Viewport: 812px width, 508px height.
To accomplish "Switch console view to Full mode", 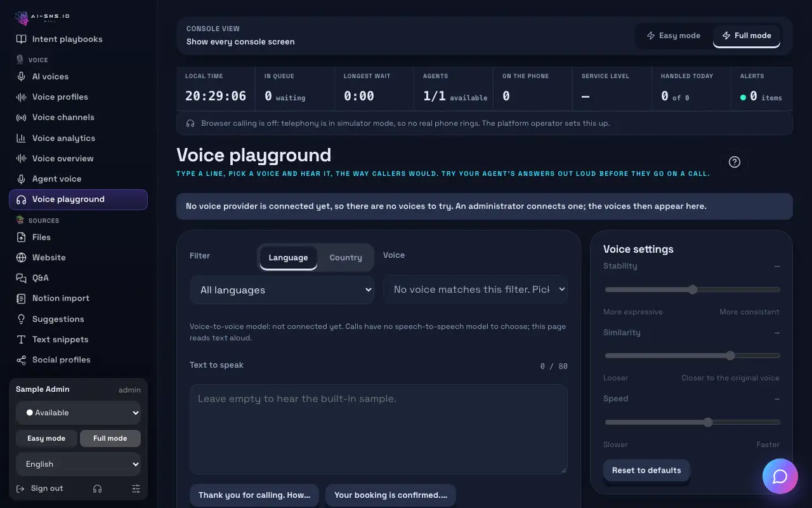I will pos(747,36).
